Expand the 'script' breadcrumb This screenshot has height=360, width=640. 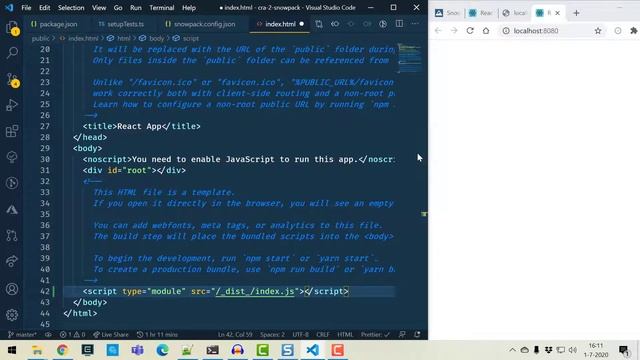click(191, 38)
